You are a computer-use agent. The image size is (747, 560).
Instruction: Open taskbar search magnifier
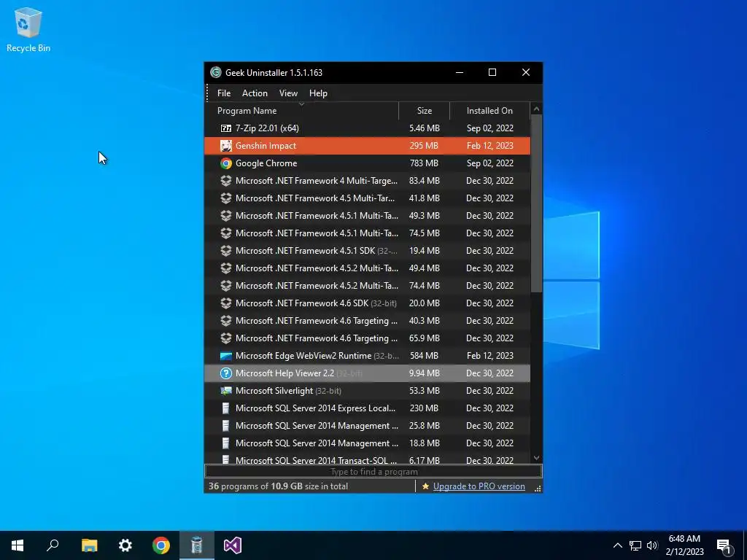(53, 545)
